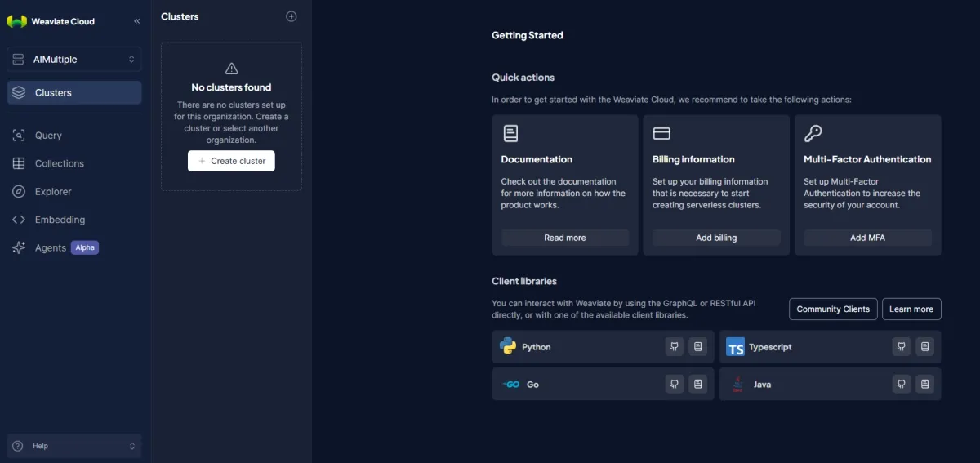Open the Java client GitHub icon

pos(901,384)
